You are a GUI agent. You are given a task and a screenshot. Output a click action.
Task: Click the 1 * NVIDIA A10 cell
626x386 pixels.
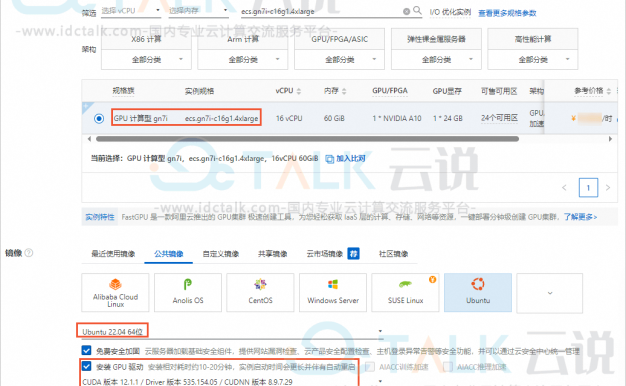tap(397, 119)
